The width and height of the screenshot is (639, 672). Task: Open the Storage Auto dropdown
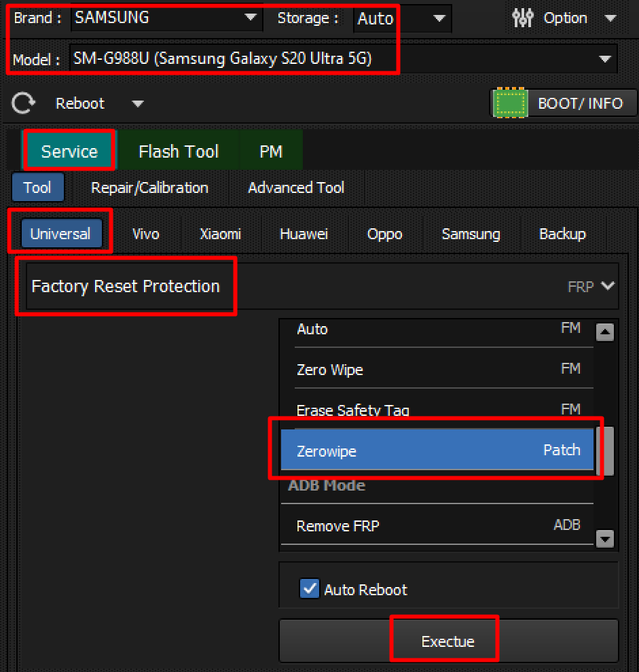click(402, 18)
